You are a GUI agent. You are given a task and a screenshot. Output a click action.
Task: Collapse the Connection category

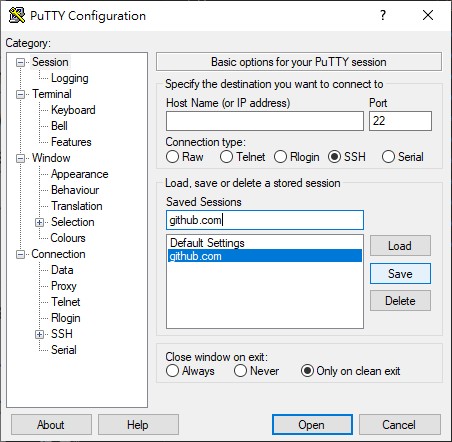coord(20,254)
